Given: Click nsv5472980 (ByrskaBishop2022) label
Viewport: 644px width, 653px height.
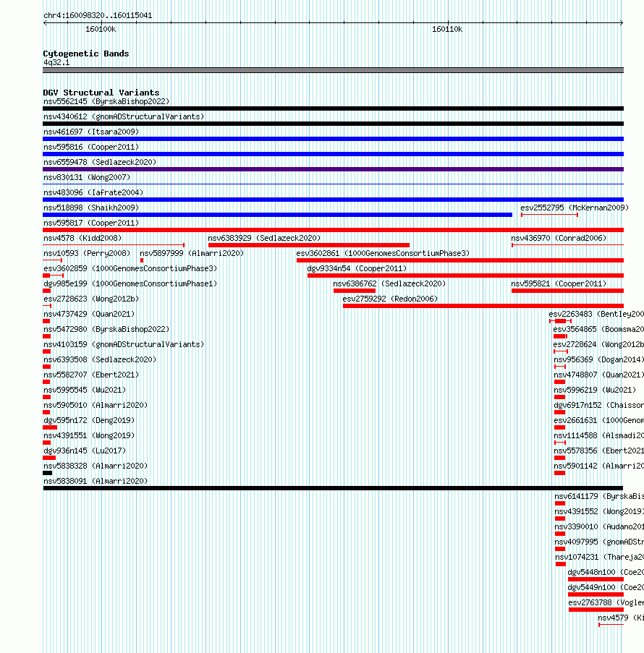Looking at the screenshot, I should click(x=106, y=330).
